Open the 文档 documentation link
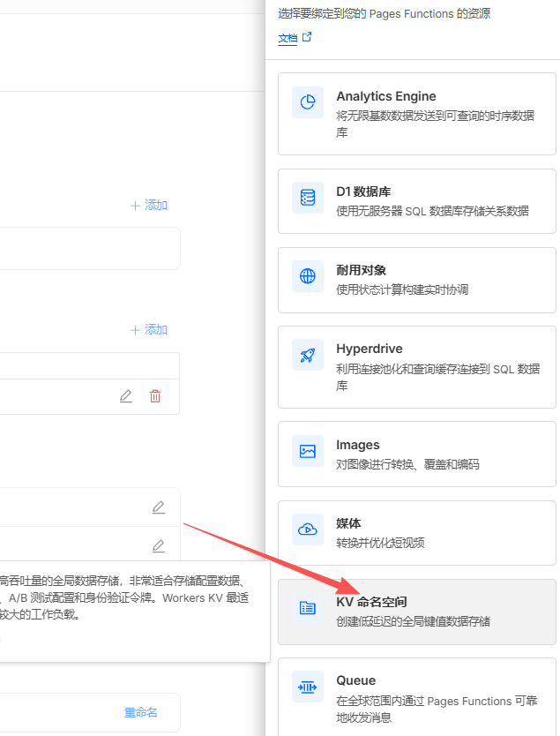The image size is (560, 736). (x=287, y=38)
